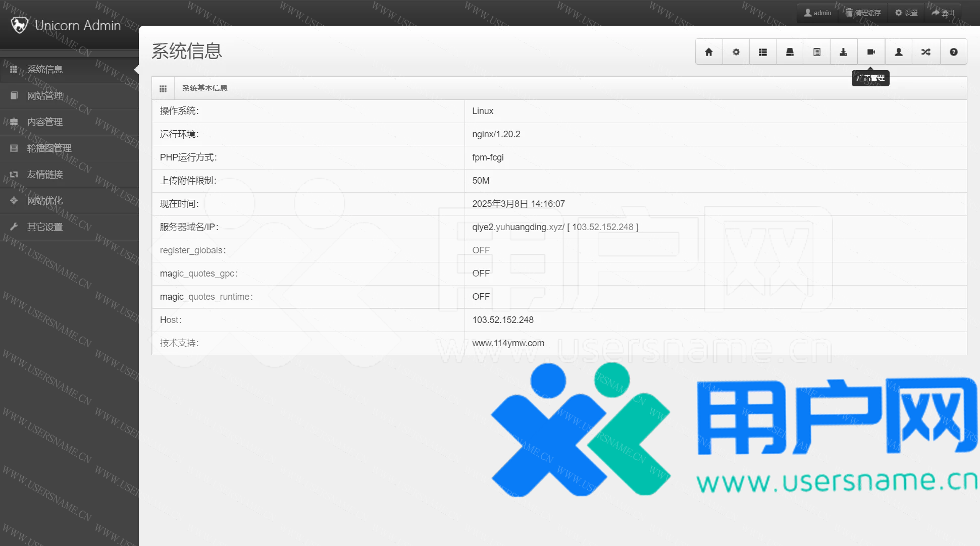
Task: Expand 内容管理 sidebar menu
Action: pyautogui.click(x=45, y=122)
